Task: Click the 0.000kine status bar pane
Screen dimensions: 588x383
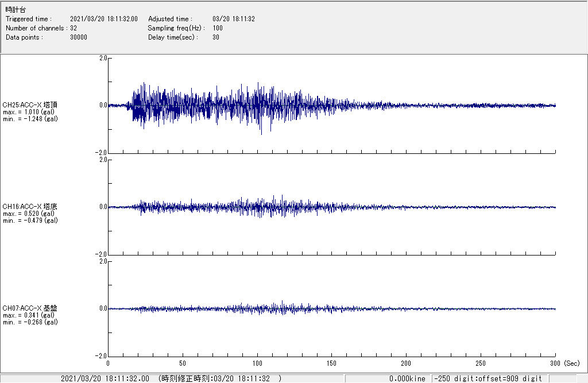Action: tap(407, 378)
